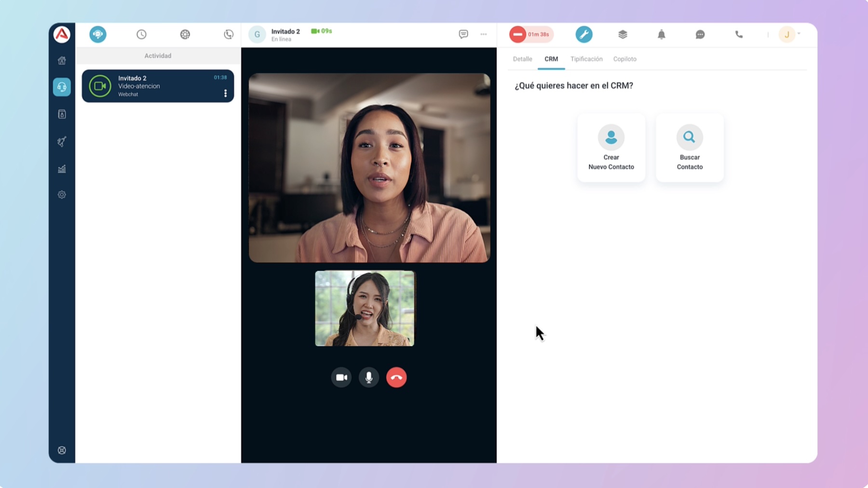This screenshot has height=488, width=868.
Task: Click the red A logo in sidebar
Action: point(62,34)
